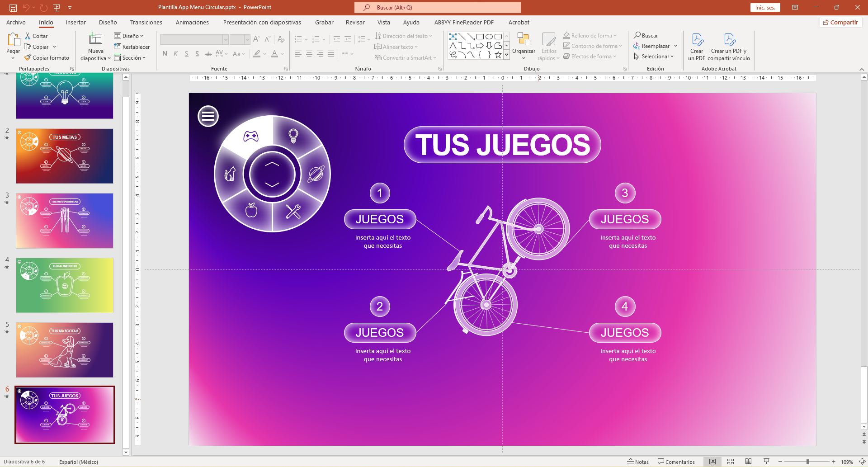Toggle the Notas pane

tap(637, 462)
